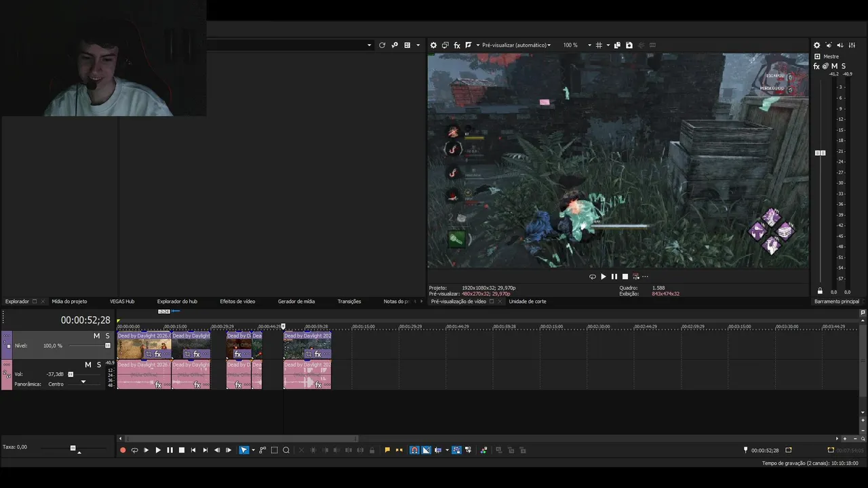
Task: Toggle auto ripple button
Action: [x=438, y=450]
